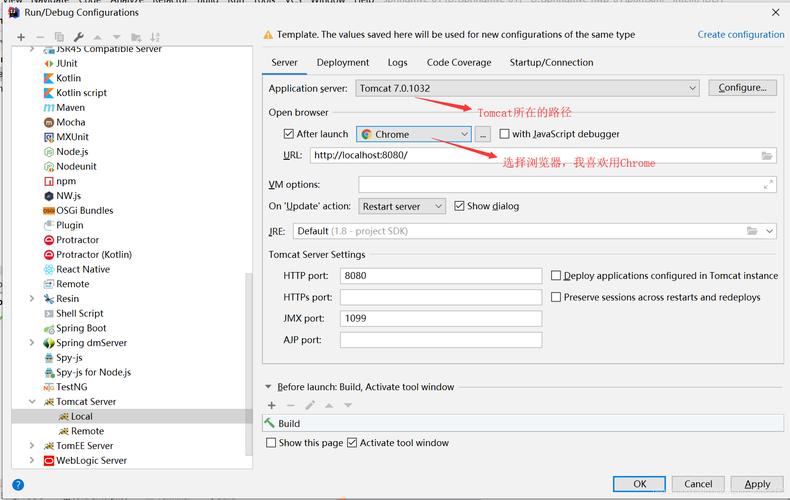Enable with JavaScript debugger checkbox

[505, 134]
